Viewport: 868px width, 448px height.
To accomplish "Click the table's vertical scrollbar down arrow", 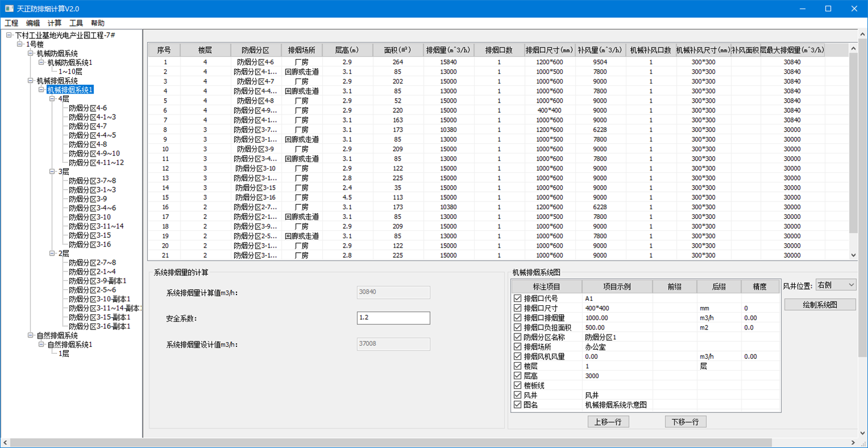I will [853, 256].
